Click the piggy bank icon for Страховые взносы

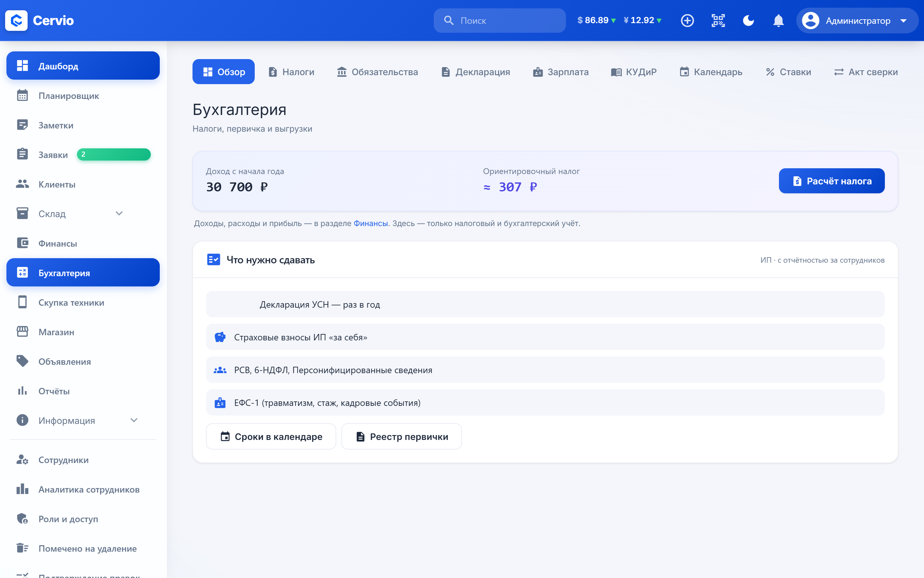[220, 337]
